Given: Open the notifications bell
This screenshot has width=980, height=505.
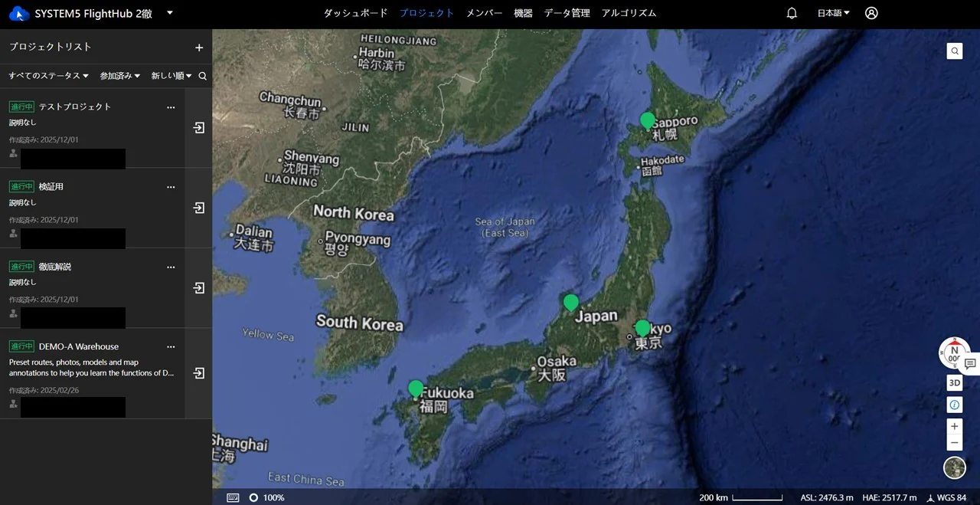Looking at the screenshot, I should click(x=792, y=13).
